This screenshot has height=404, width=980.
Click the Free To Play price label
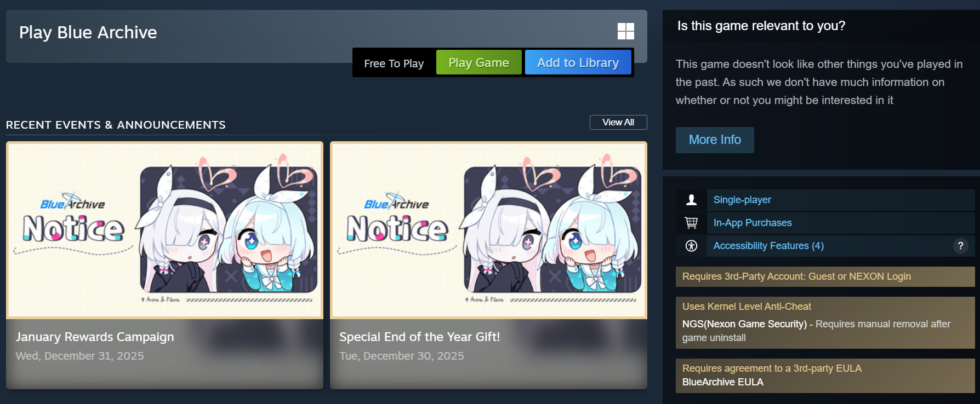[x=394, y=64]
